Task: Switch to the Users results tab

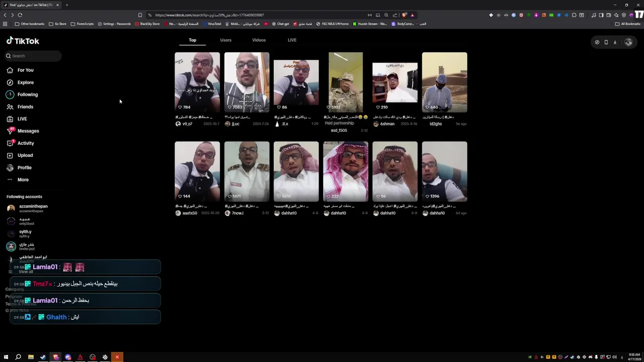Action: click(225, 40)
